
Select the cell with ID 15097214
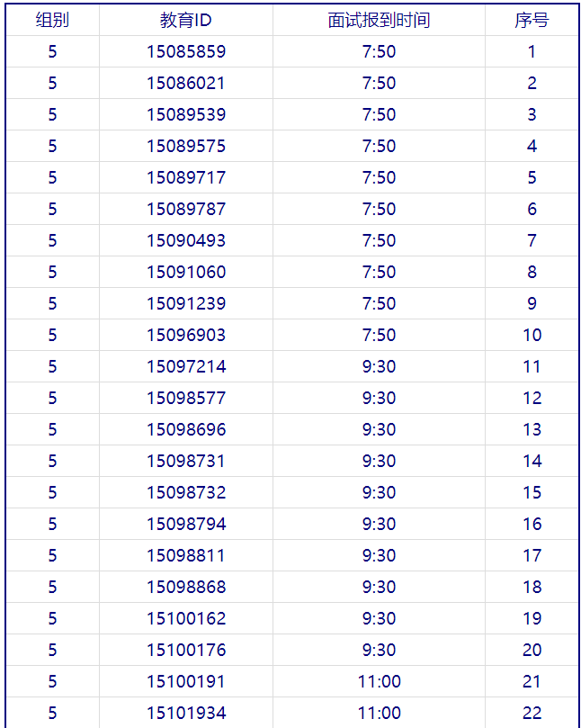coord(186,367)
